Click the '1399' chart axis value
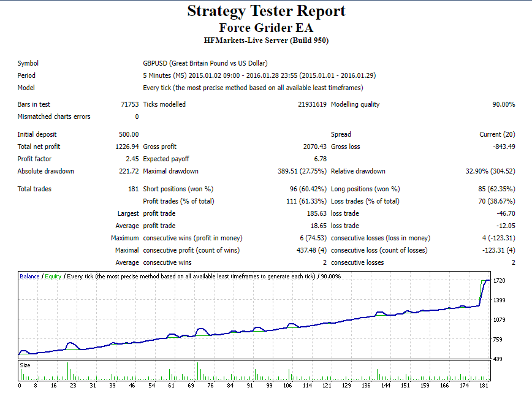Screen dimensions: 532x393 (x=499, y=300)
